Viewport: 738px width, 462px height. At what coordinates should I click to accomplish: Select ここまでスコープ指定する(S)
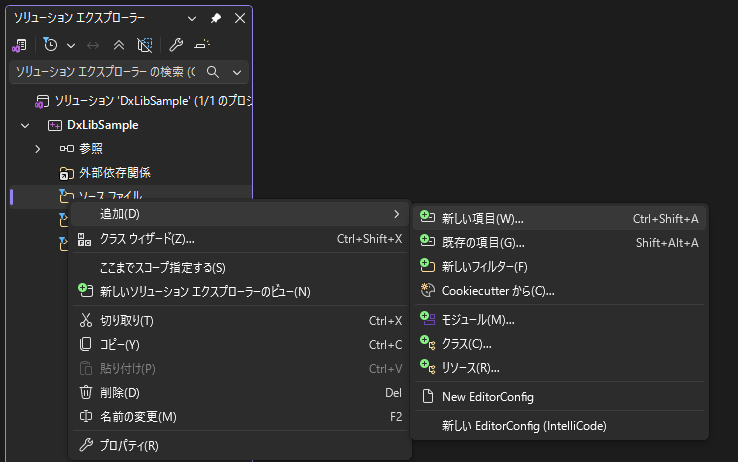tap(240, 268)
